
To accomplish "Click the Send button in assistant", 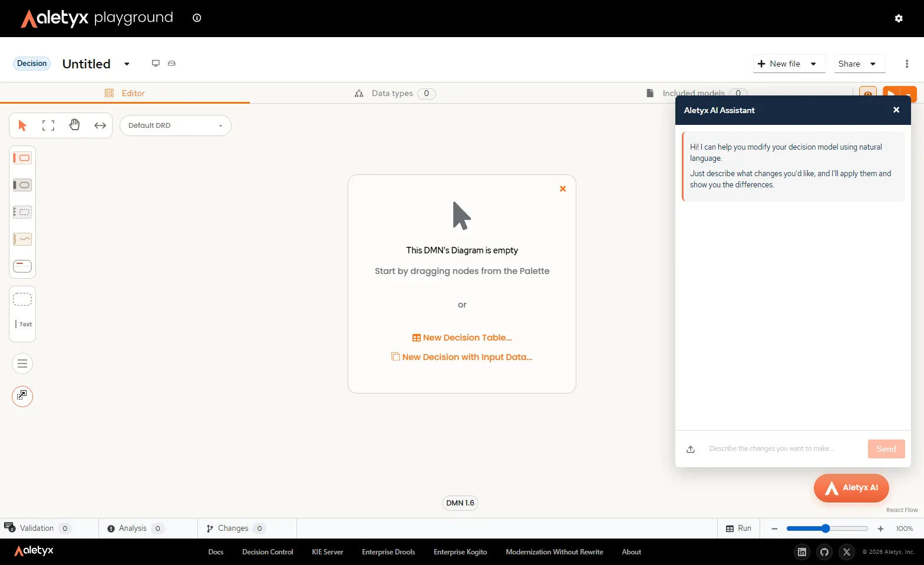I will pyautogui.click(x=886, y=449).
